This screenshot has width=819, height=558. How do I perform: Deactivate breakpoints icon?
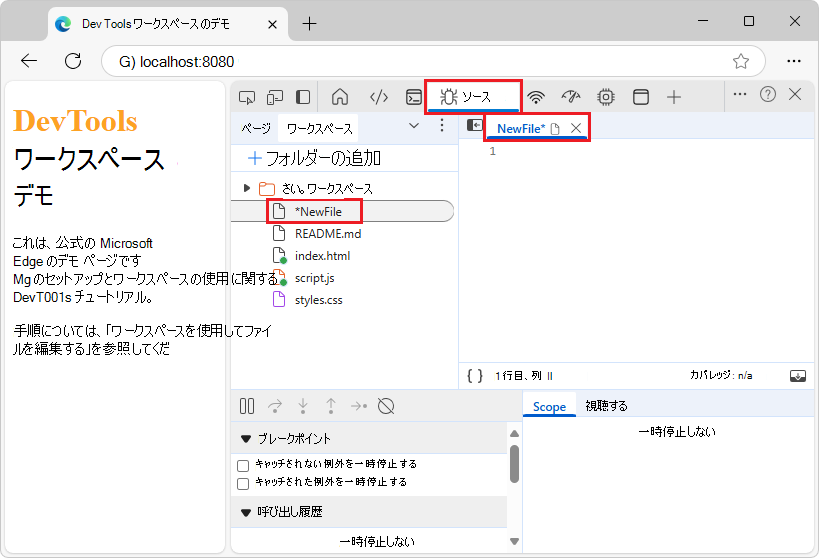coord(386,406)
